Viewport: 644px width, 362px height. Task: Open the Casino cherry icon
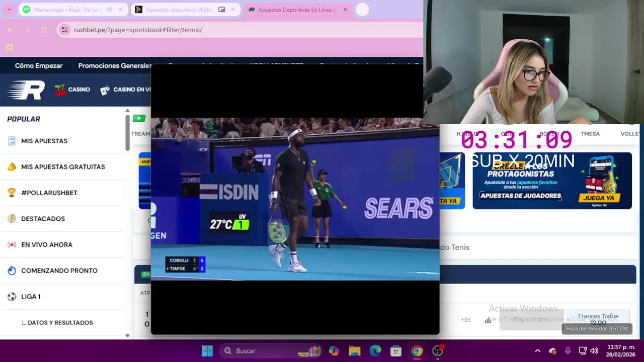point(60,90)
